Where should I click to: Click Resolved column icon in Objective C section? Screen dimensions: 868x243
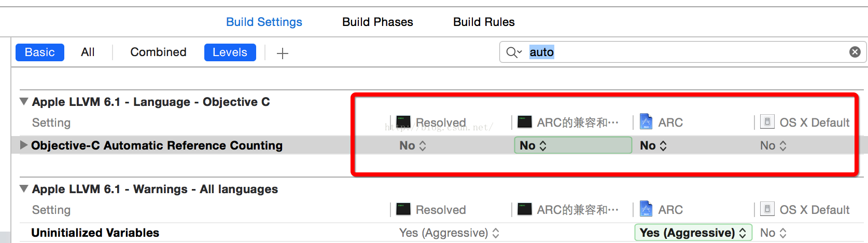tap(403, 122)
